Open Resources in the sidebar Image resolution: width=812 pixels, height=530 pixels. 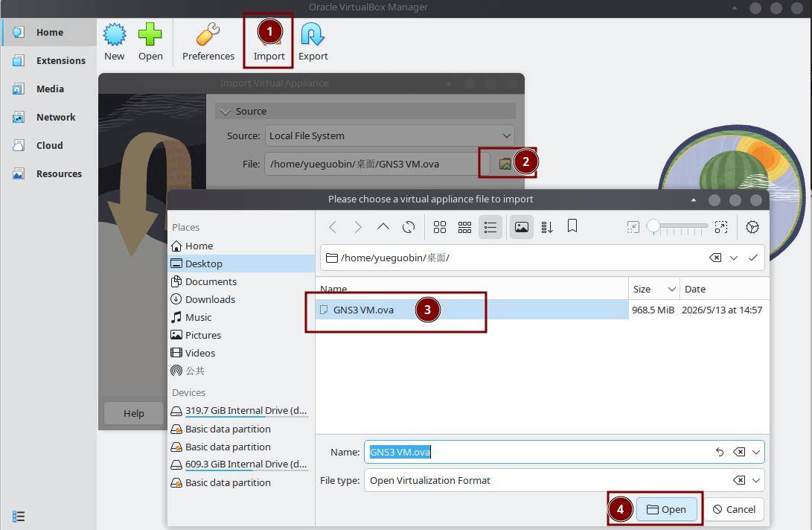coord(50,173)
